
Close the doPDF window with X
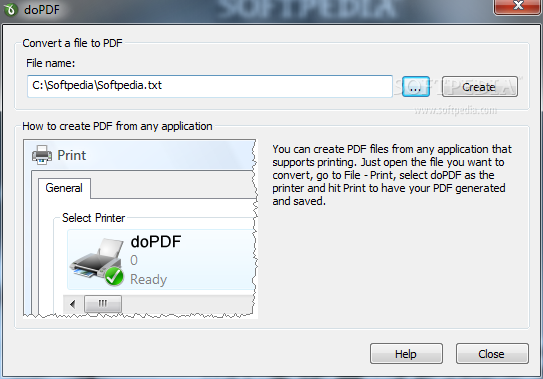517,6
